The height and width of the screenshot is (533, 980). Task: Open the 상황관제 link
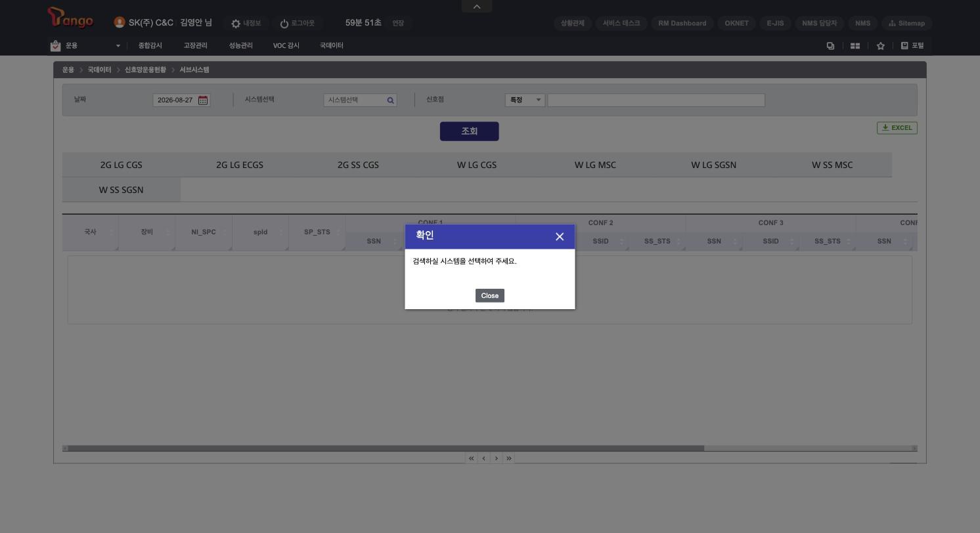(573, 23)
